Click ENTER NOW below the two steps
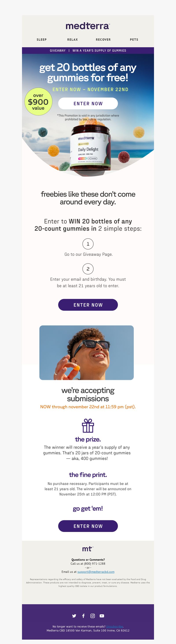176x644 pixels. click(x=88, y=305)
